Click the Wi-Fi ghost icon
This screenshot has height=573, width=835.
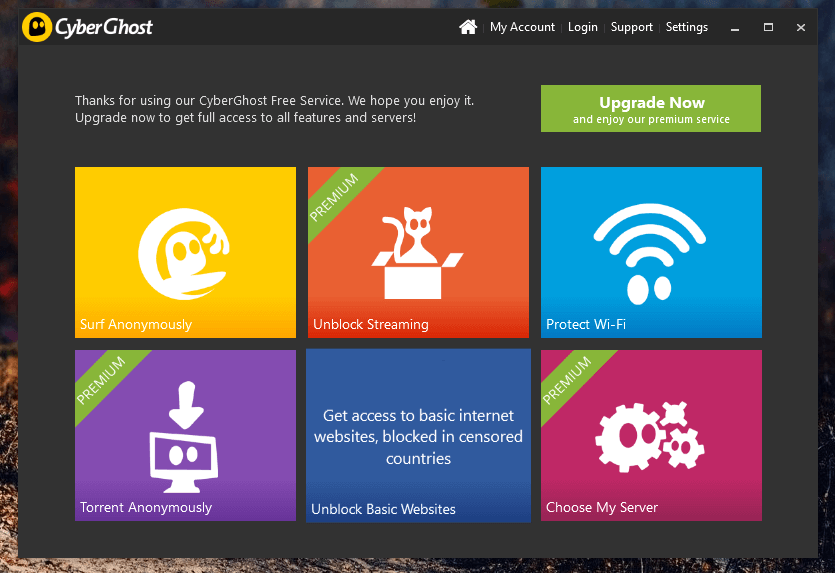[650, 254]
